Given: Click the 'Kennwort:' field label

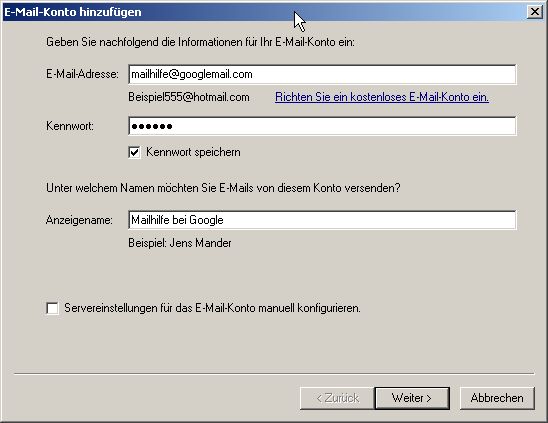Looking at the screenshot, I should [70, 126].
